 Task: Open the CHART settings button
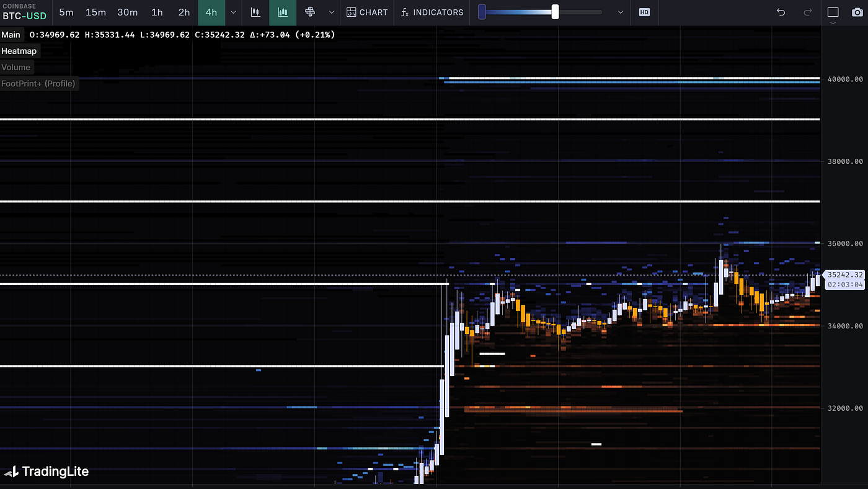click(367, 12)
